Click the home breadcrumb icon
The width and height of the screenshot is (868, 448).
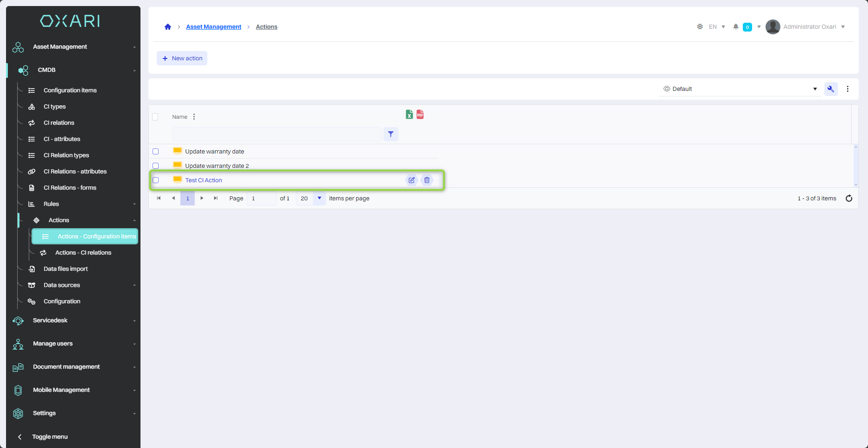pos(168,27)
